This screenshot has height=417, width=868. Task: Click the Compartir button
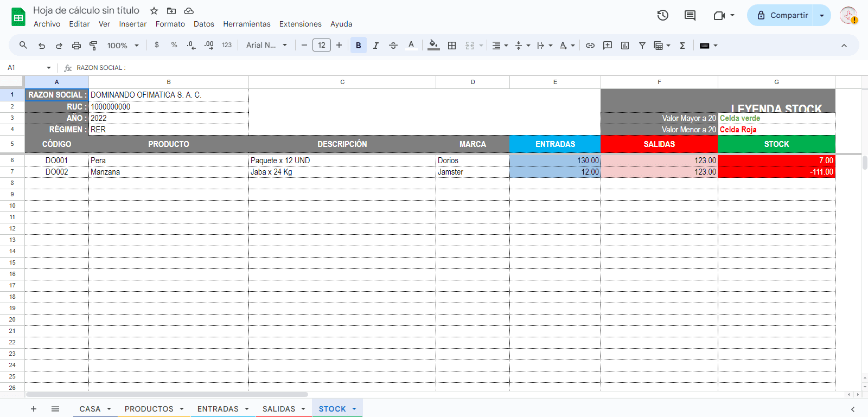pos(782,15)
